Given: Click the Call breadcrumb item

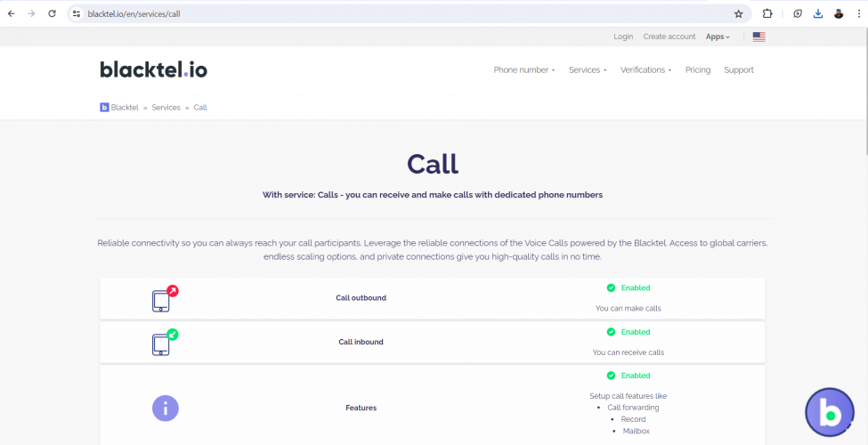Looking at the screenshot, I should click(x=200, y=108).
